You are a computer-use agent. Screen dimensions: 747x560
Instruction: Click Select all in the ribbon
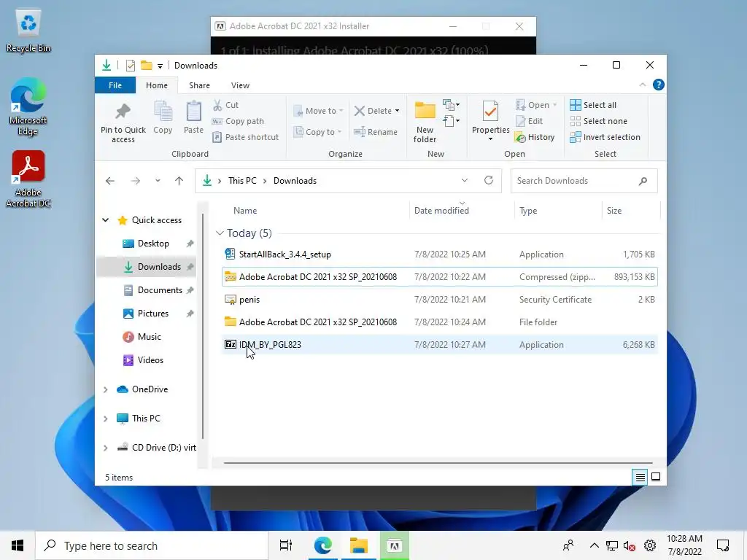click(x=593, y=105)
